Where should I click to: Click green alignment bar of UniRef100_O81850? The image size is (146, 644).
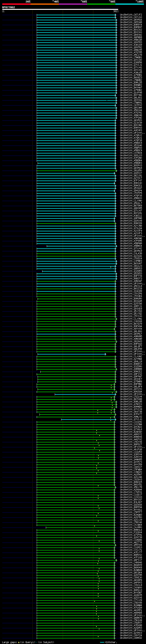(x=77, y=170)
